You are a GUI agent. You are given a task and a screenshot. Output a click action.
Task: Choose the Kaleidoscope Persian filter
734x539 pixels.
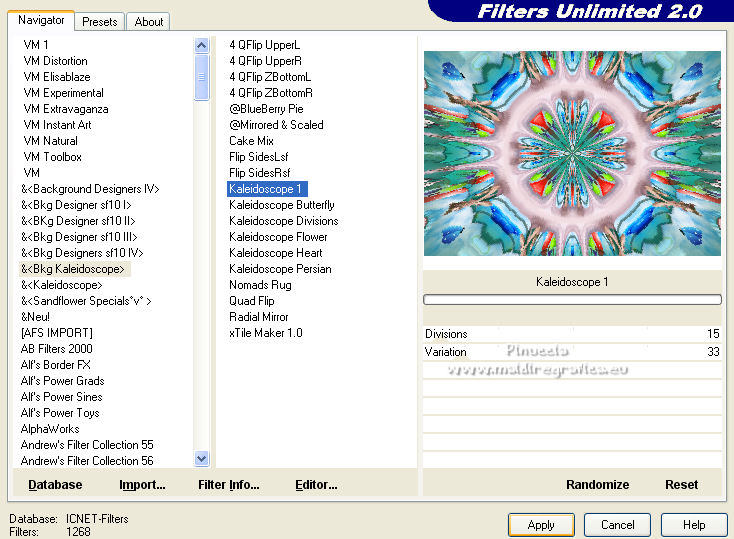(x=280, y=269)
